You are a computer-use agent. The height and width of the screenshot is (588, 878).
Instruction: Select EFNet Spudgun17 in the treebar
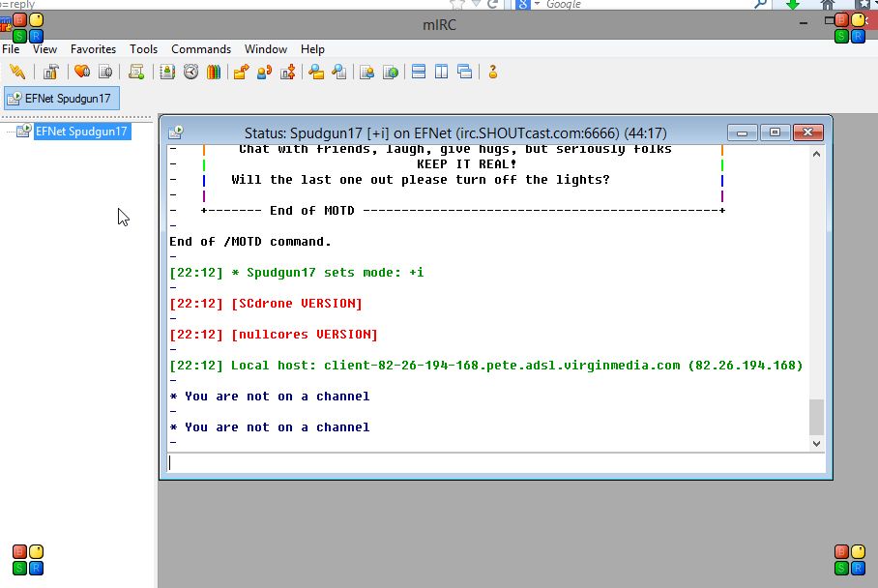[82, 131]
